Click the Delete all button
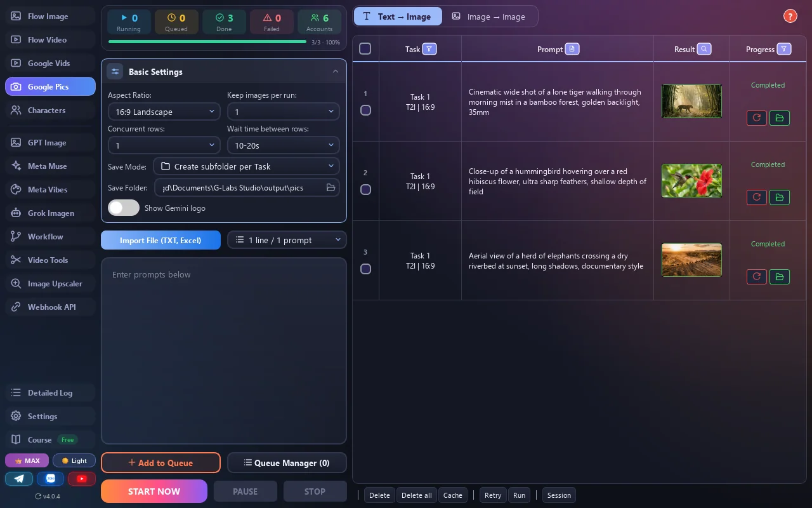 (417, 495)
